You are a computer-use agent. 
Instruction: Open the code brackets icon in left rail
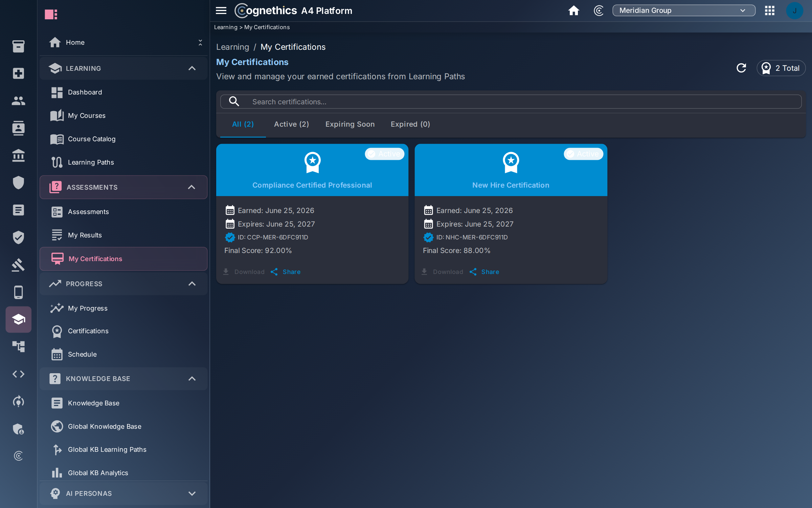(x=19, y=374)
